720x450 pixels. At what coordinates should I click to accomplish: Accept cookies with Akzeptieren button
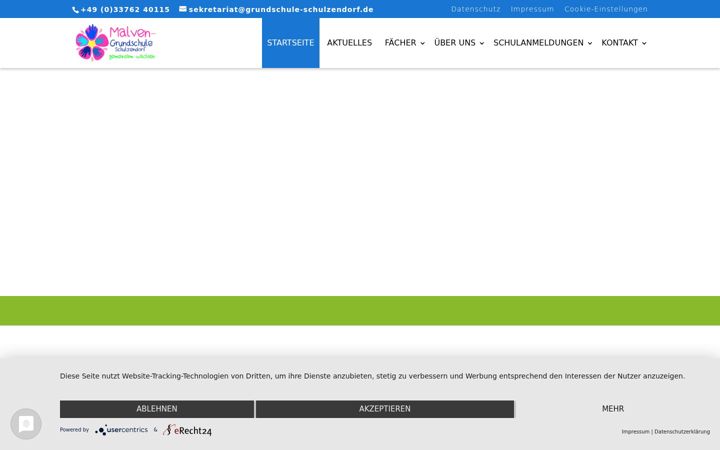tap(385, 409)
